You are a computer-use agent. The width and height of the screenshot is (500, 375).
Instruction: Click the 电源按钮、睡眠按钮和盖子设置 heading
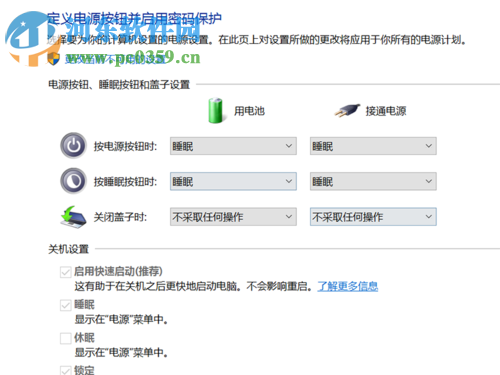click(x=119, y=85)
